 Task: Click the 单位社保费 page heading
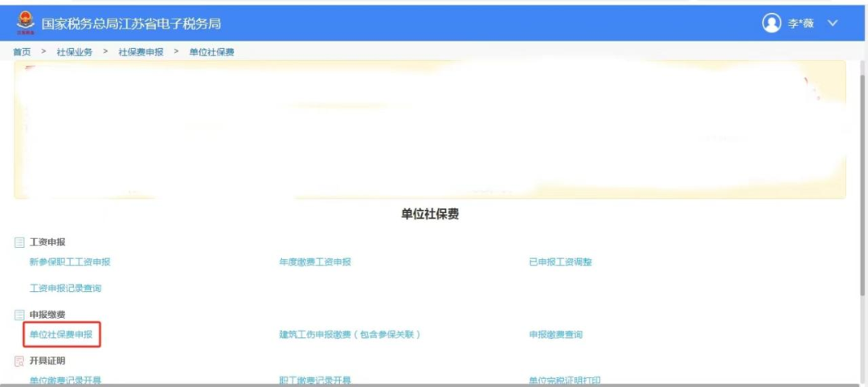click(x=430, y=215)
